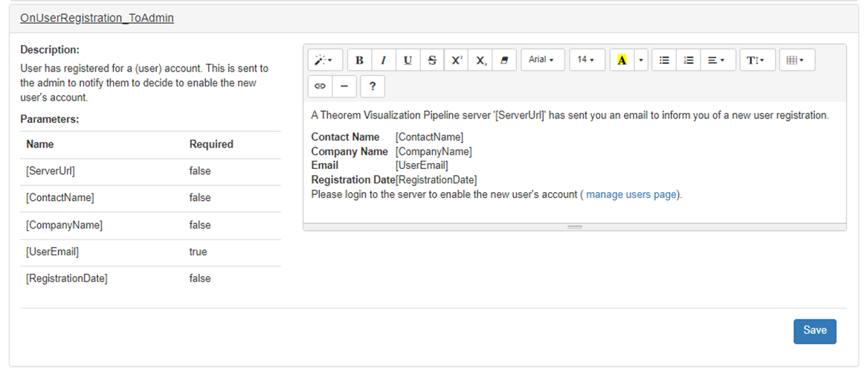
Task: Toggle subscript formatting
Action: (480, 60)
